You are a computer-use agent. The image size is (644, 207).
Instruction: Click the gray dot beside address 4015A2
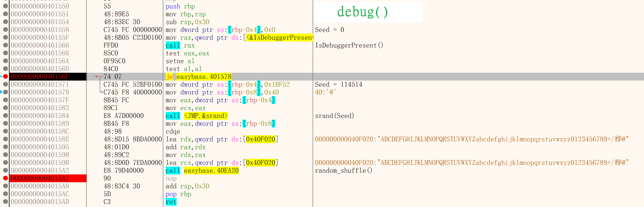tap(5, 171)
